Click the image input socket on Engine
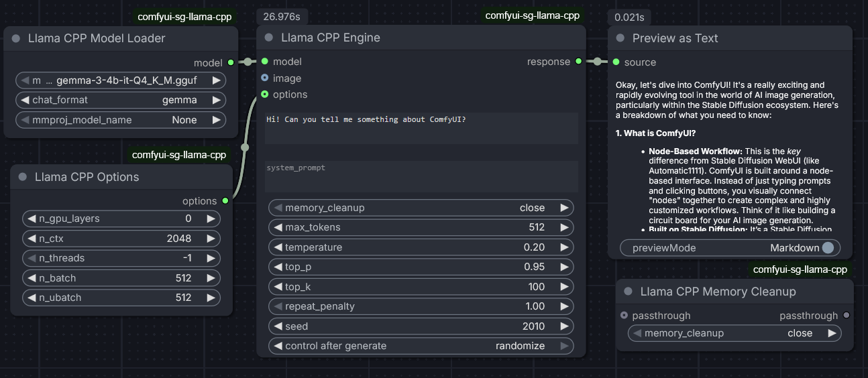The image size is (868, 378). coord(265,78)
